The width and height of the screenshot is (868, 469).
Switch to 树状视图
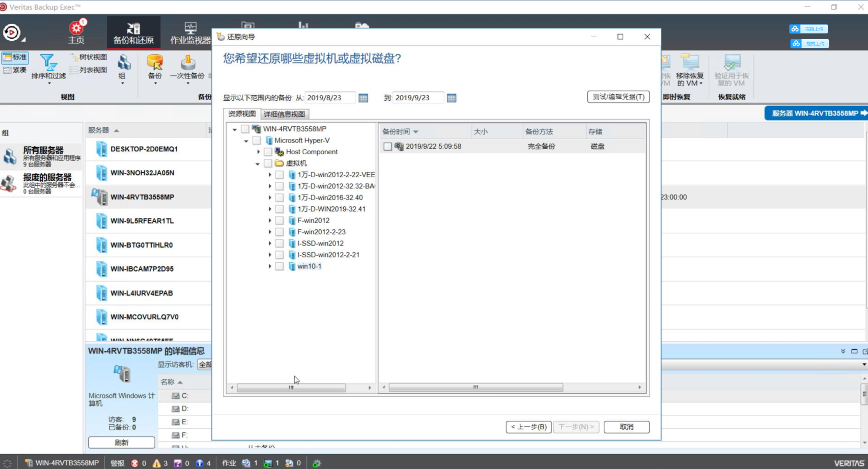[89, 57]
